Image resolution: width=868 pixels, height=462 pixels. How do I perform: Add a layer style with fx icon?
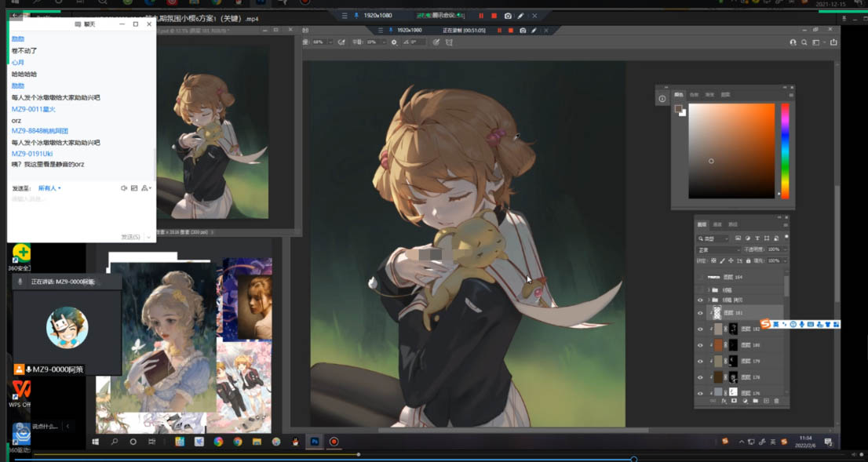[x=724, y=401]
